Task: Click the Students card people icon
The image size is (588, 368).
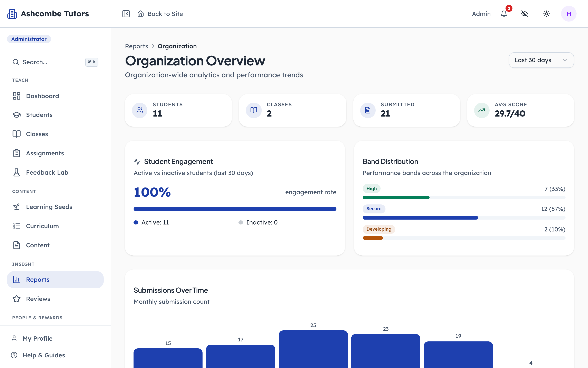Action: [x=140, y=110]
